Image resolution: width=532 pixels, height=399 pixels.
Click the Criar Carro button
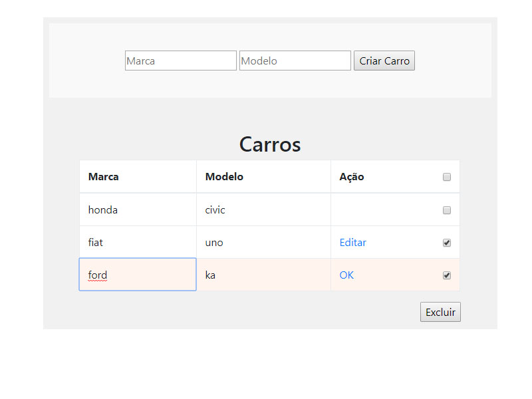point(384,61)
